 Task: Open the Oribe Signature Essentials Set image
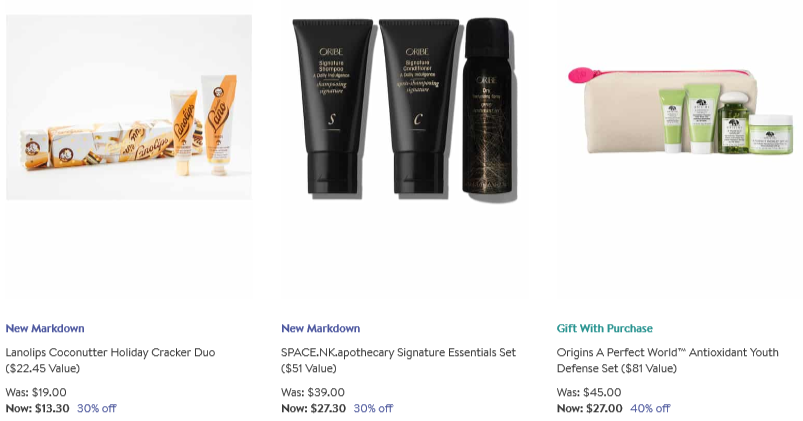[x=405, y=109]
